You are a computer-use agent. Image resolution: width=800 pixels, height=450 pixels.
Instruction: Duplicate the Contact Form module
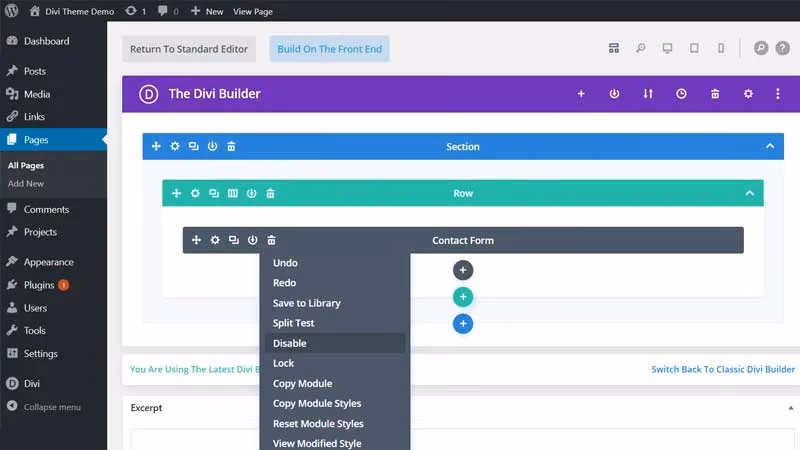pyautogui.click(x=234, y=240)
